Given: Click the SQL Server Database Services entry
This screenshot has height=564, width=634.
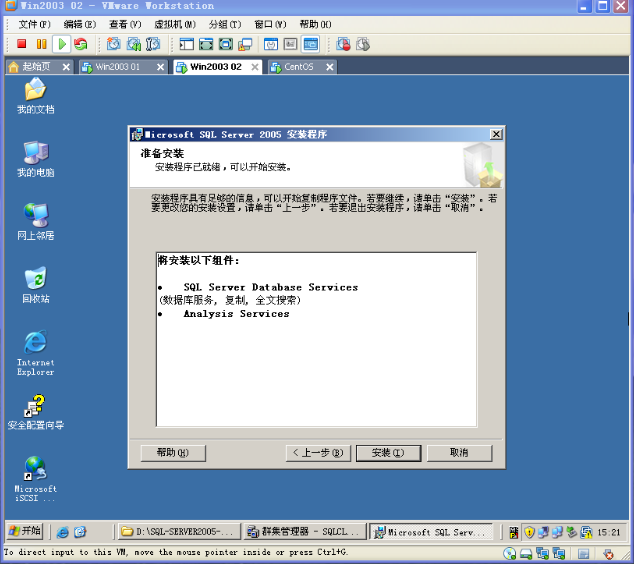Looking at the screenshot, I should [271, 287].
